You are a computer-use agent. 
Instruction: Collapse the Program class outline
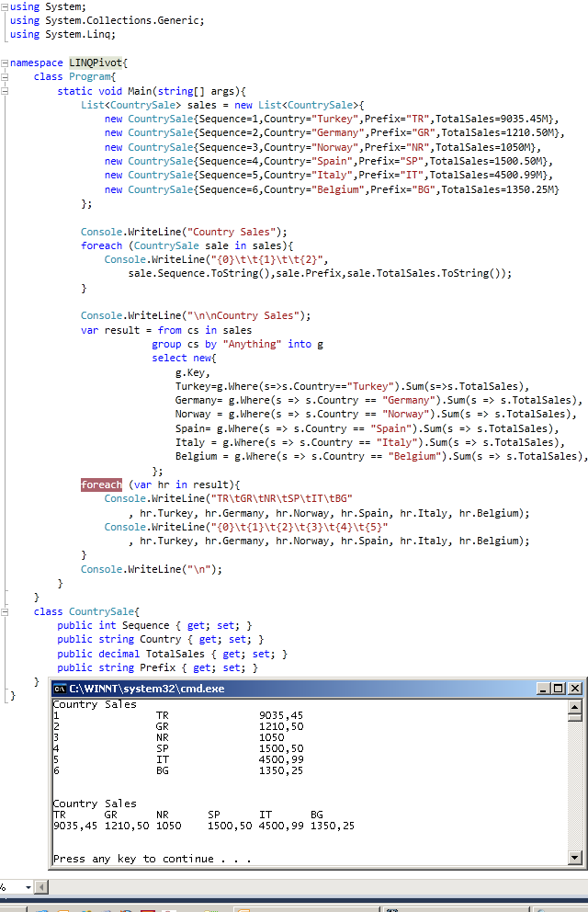point(5,77)
